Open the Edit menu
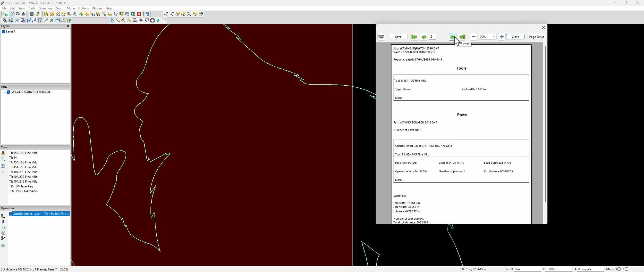This screenshot has height=272, width=644. (x=12, y=8)
